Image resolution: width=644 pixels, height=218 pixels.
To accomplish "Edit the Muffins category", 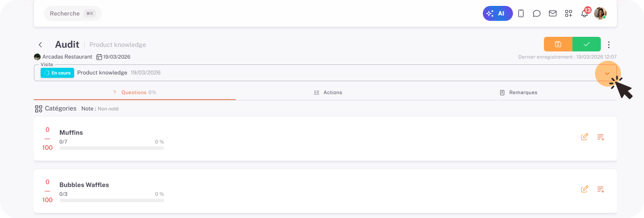I will tap(585, 137).
